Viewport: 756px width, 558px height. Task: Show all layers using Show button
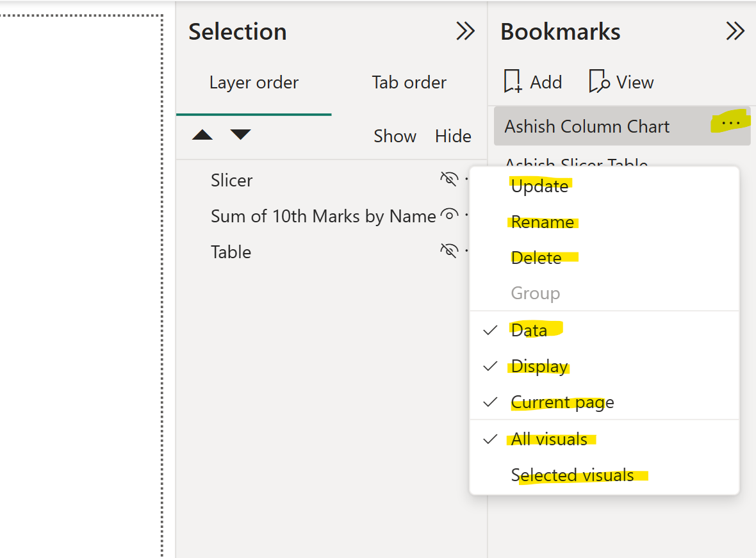tap(395, 136)
